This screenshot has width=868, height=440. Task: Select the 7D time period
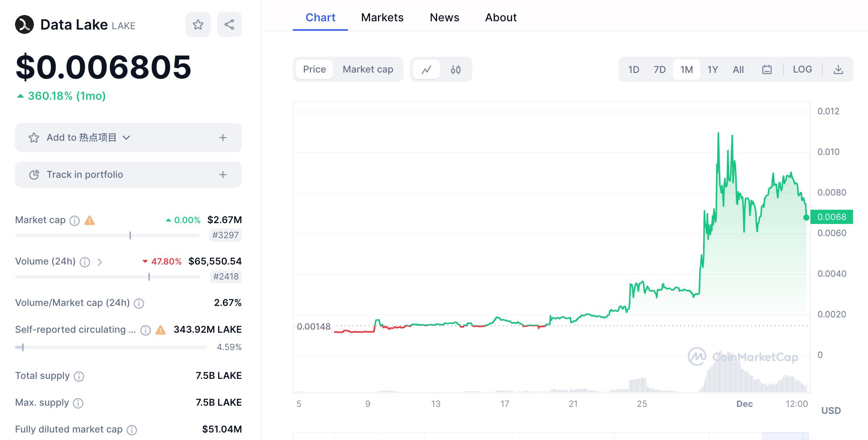point(660,69)
